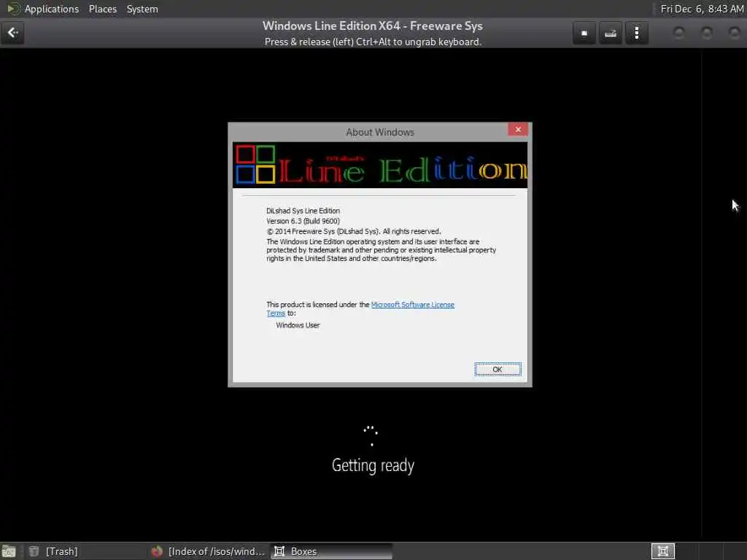Click the 'Windows Line Edition X64 - Freeware Sys' title
The width and height of the screenshot is (747, 560).
tap(373, 26)
